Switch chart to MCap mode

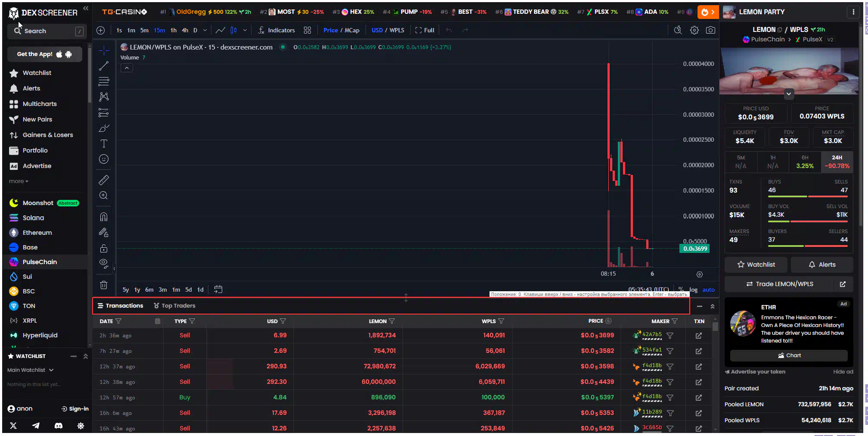coord(352,30)
